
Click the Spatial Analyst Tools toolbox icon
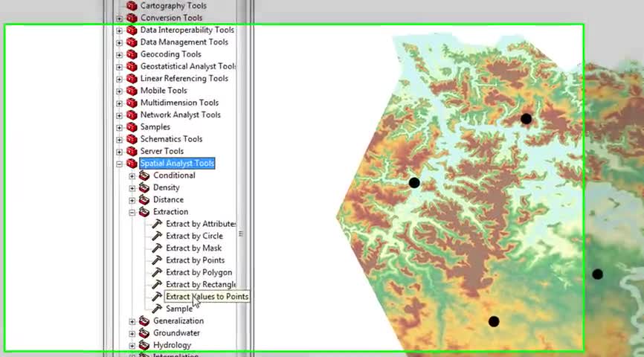pos(132,164)
